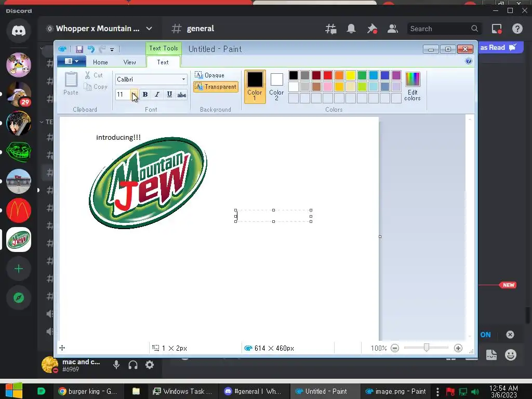
Task: Open Threads icon in Discord header
Action: (331, 29)
